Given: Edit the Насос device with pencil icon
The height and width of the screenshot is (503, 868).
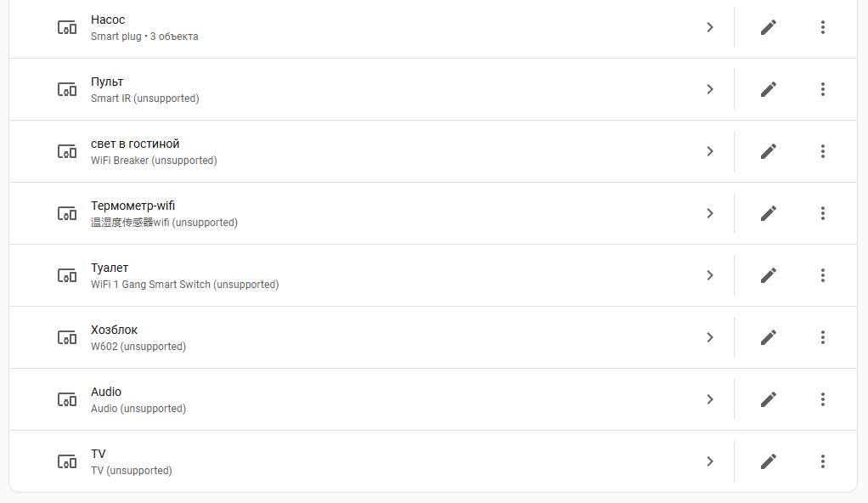Looking at the screenshot, I should click(769, 27).
